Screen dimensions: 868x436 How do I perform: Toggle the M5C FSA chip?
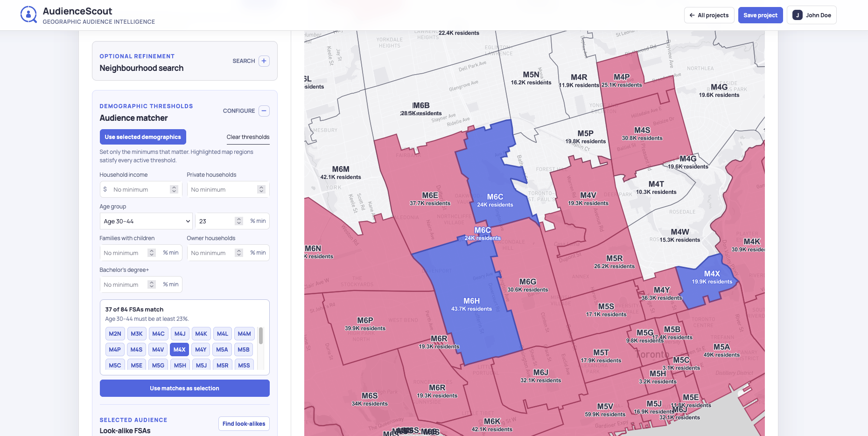115,365
